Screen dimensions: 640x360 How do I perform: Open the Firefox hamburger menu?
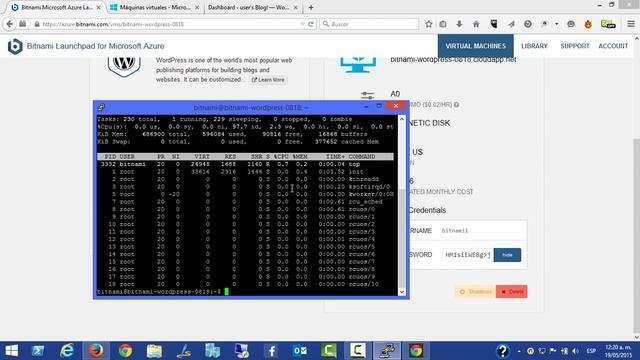(x=631, y=24)
